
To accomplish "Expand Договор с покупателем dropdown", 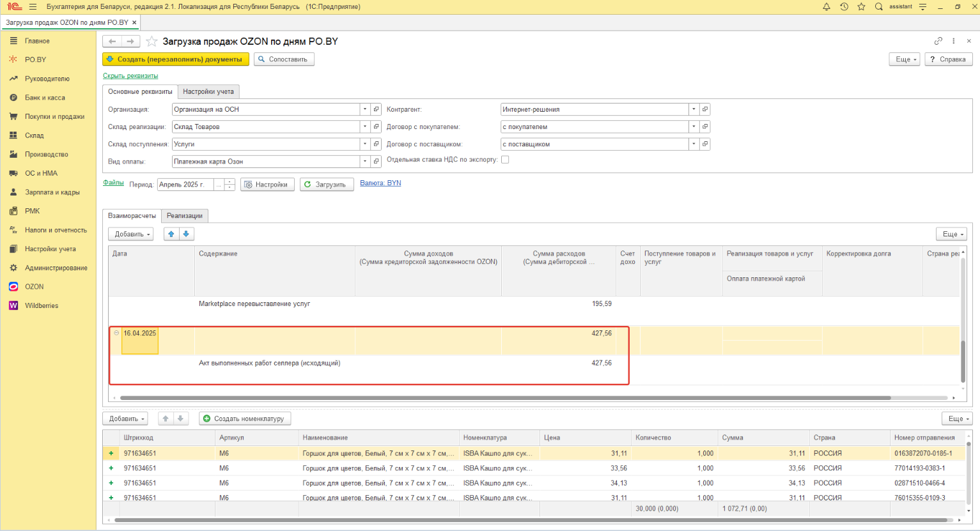I will tap(694, 127).
